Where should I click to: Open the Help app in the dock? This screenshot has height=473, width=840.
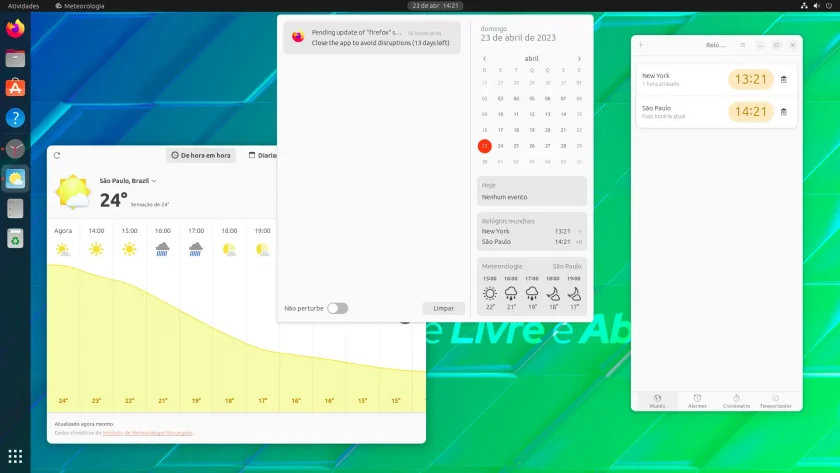pyautogui.click(x=15, y=118)
